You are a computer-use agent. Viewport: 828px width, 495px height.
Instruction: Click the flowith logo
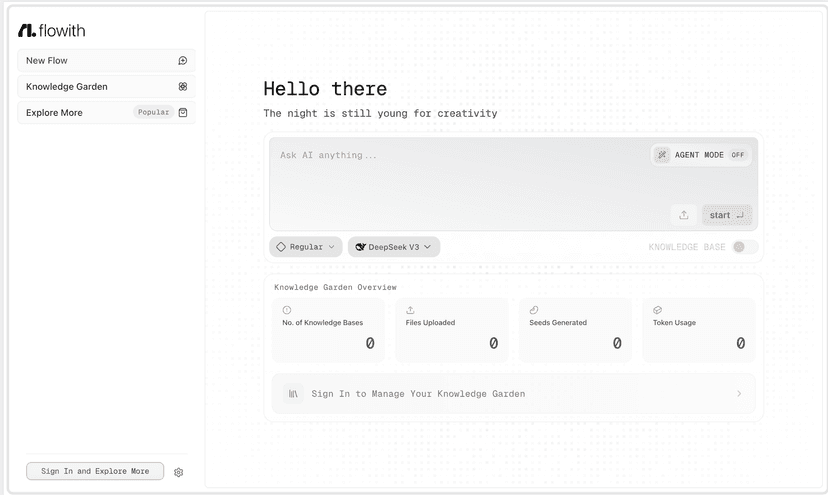click(52, 31)
